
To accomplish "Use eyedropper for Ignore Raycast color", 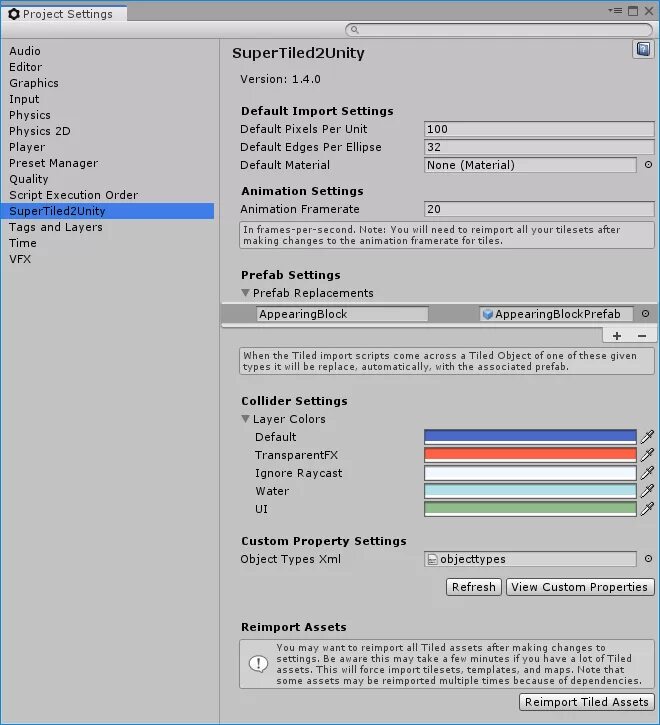I will (647, 473).
